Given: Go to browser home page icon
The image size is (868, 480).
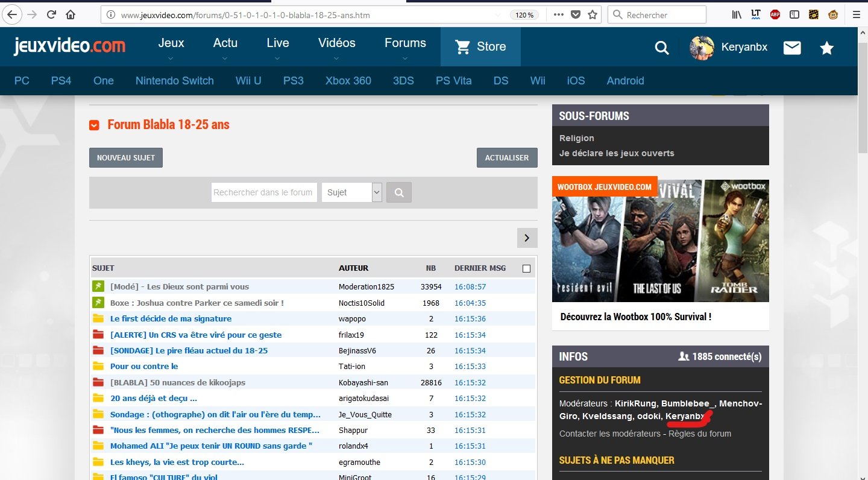Looking at the screenshot, I should tap(71, 14).
